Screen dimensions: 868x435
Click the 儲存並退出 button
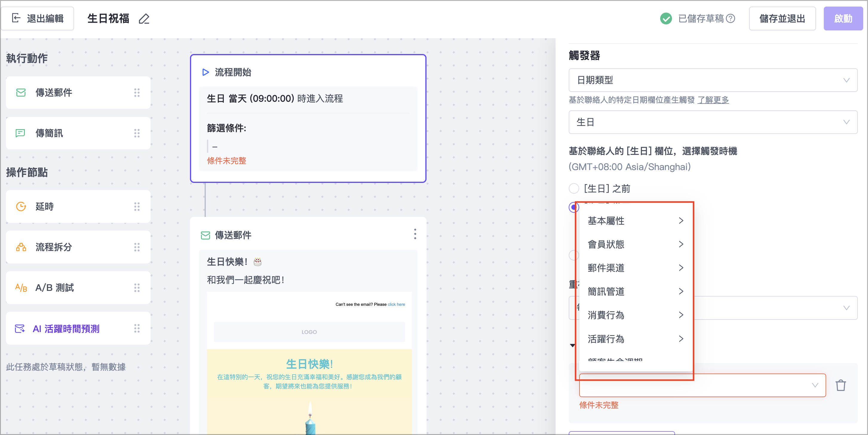point(782,18)
